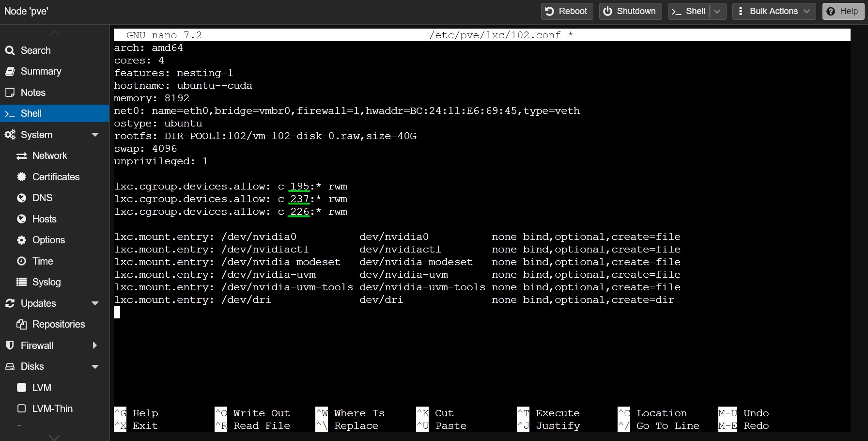Collapse the Disks section arrow
This screenshot has height=441, width=868.
[x=95, y=366]
